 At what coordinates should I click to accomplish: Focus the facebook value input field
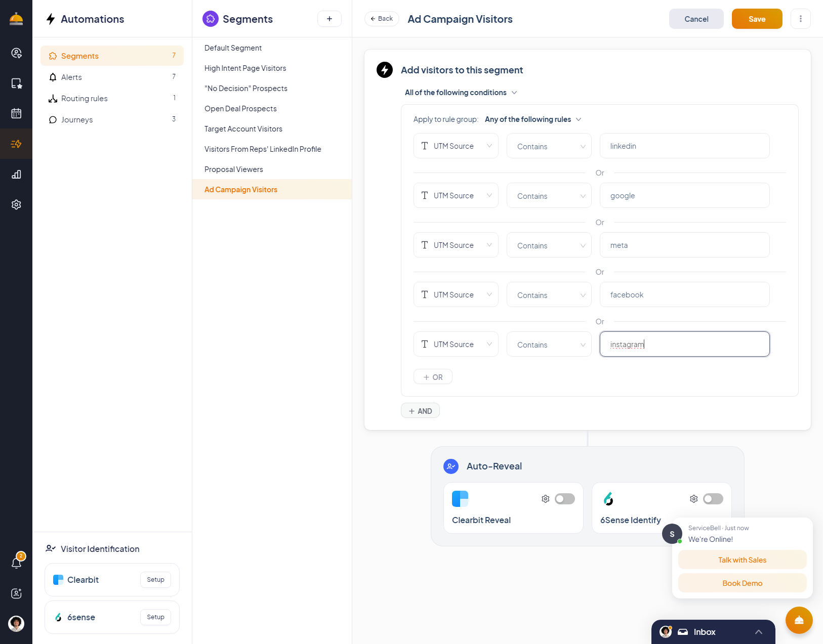coord(684,294)
